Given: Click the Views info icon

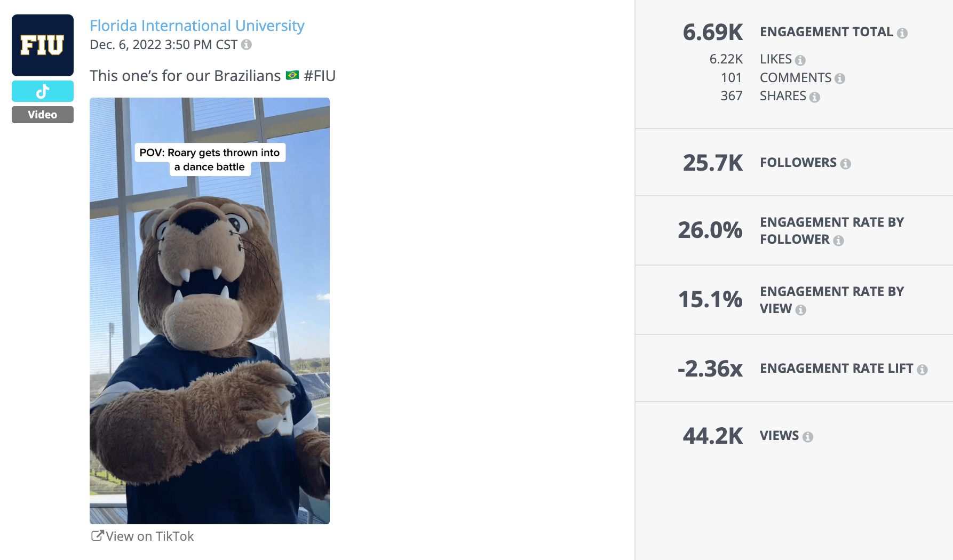Looking at the screenshot, I should (809, 436).
